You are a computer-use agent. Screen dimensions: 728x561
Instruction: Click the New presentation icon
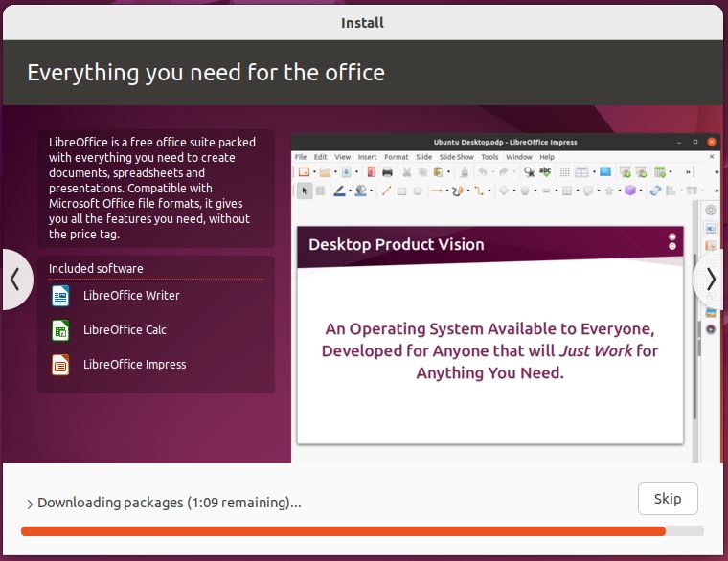coord(304,172)
